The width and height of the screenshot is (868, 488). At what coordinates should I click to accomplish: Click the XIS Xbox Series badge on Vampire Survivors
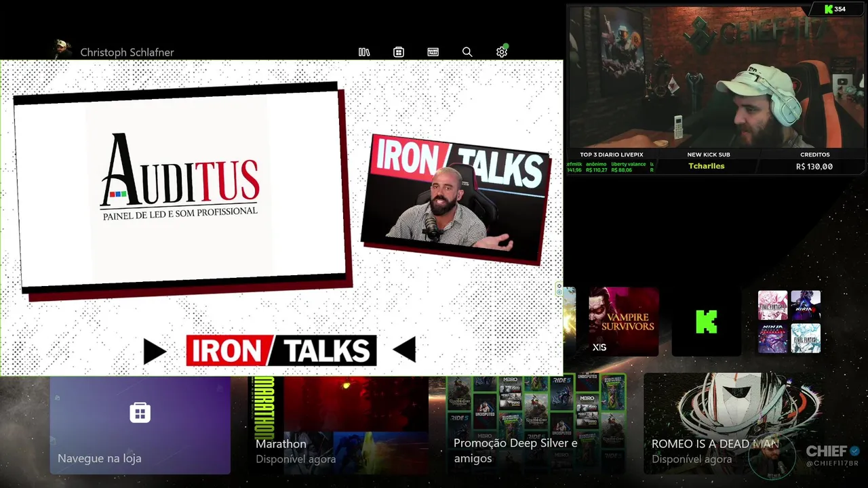point(599,347)
